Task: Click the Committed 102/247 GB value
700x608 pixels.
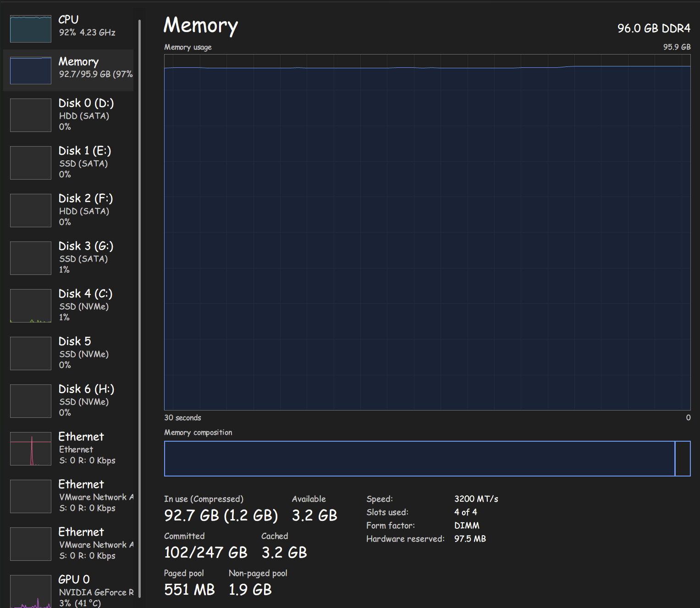Action: tap(206, 553)
